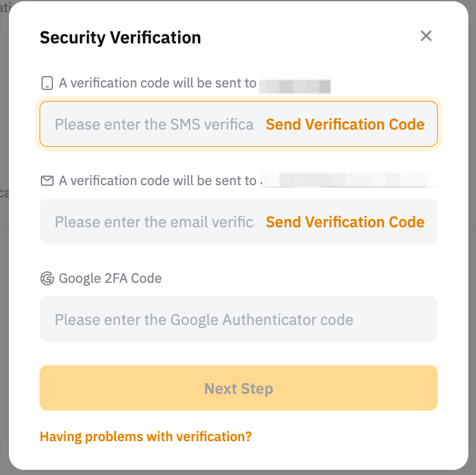Image resolution: width=476 pixels, height=475 pixels.
Task: Click the phone icon beside the SMS label
Action: [x=47, y=83]
